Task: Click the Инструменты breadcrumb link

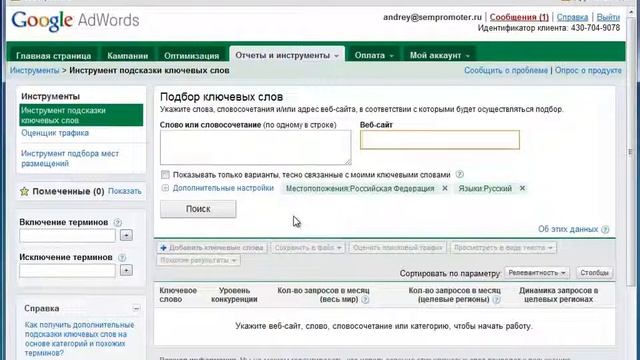Action: [34, 70]
